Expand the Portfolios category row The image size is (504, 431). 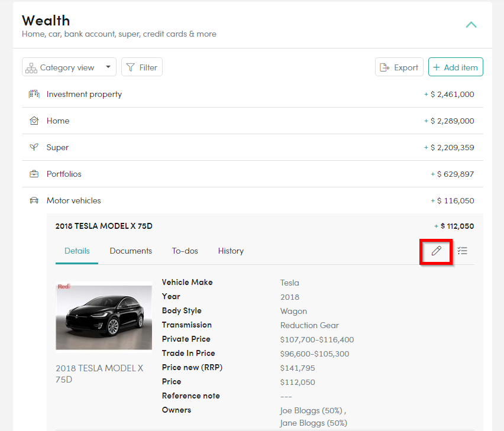click(253, 174)
